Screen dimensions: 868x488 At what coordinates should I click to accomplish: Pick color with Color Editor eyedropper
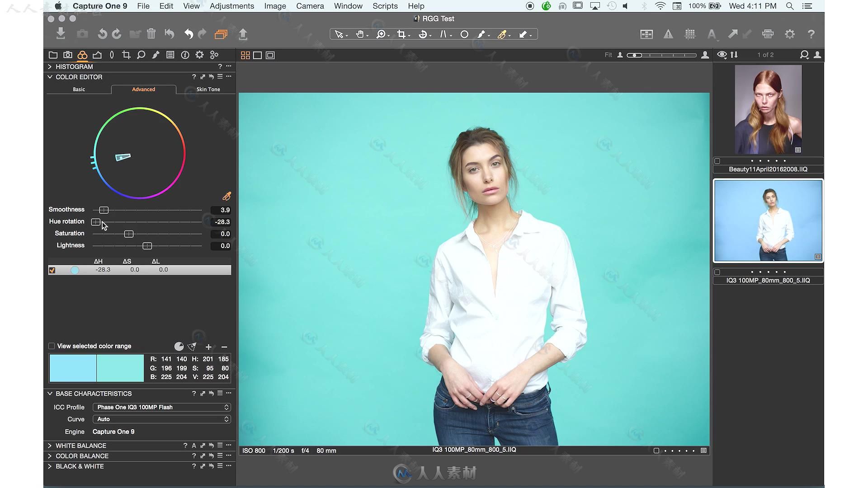pos(226,196)
